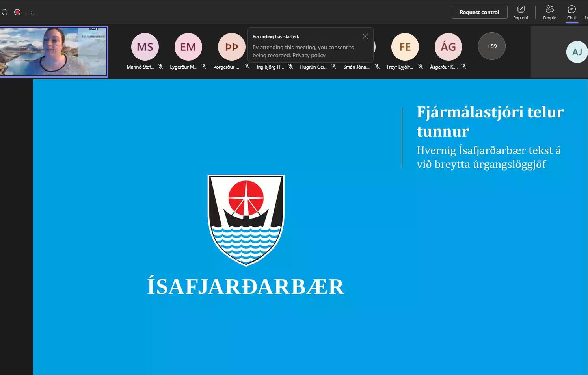The image size is (588, 375).
Task: Expand the +59 additional participants
Action: pos(492,46)
